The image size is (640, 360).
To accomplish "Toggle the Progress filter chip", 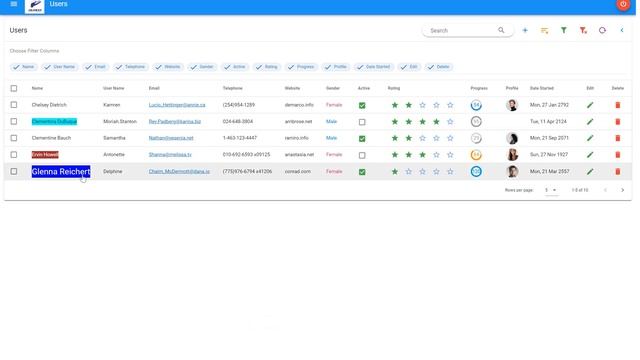I will [301, 67].
